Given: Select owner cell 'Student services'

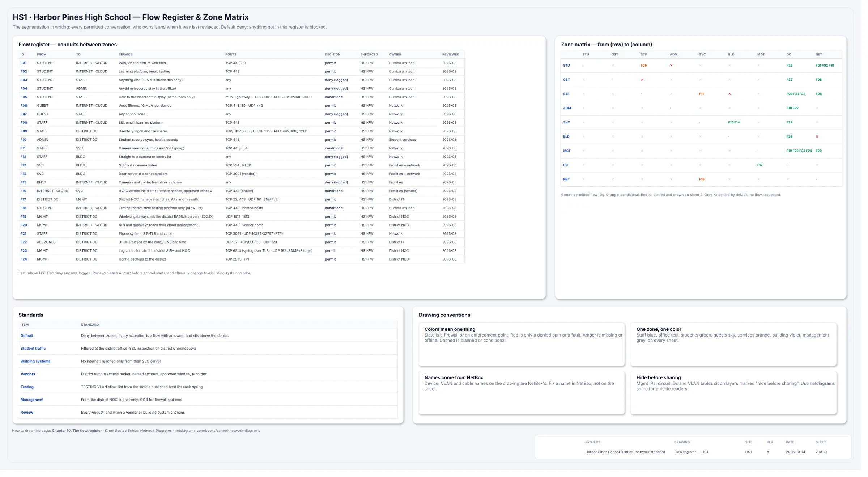Looking at the screenshot, I should click(x=402, y=140).
